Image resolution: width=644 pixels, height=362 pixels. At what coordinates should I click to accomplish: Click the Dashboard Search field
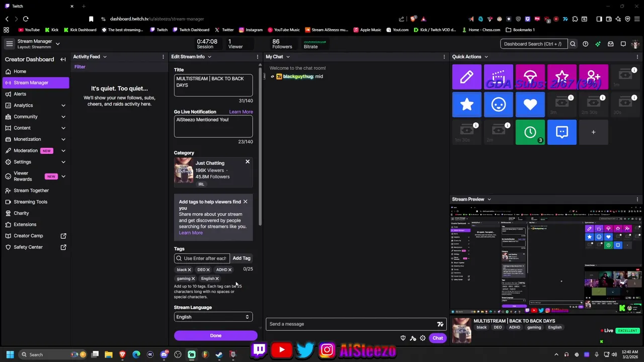point(534,44)
